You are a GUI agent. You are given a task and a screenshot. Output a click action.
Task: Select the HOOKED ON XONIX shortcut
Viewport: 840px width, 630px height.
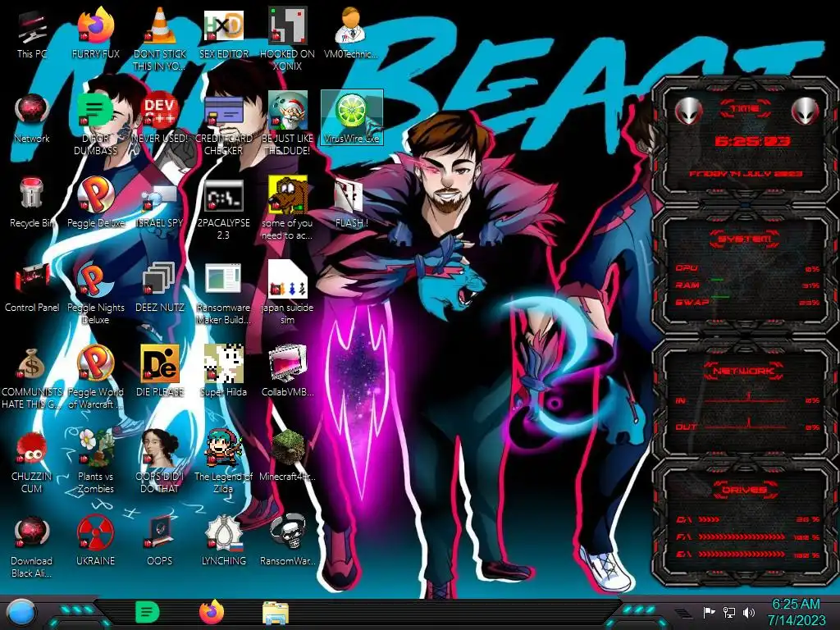pos(287,39)
